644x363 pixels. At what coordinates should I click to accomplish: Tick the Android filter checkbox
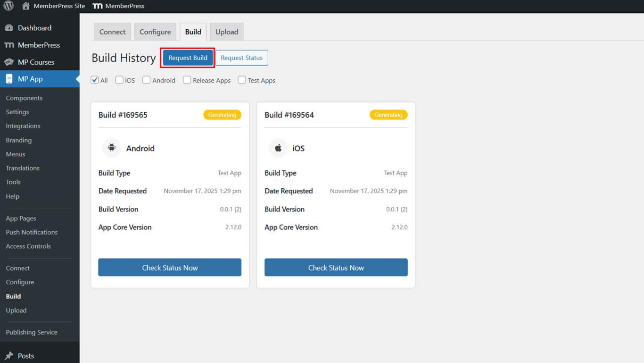click(147, 80)
